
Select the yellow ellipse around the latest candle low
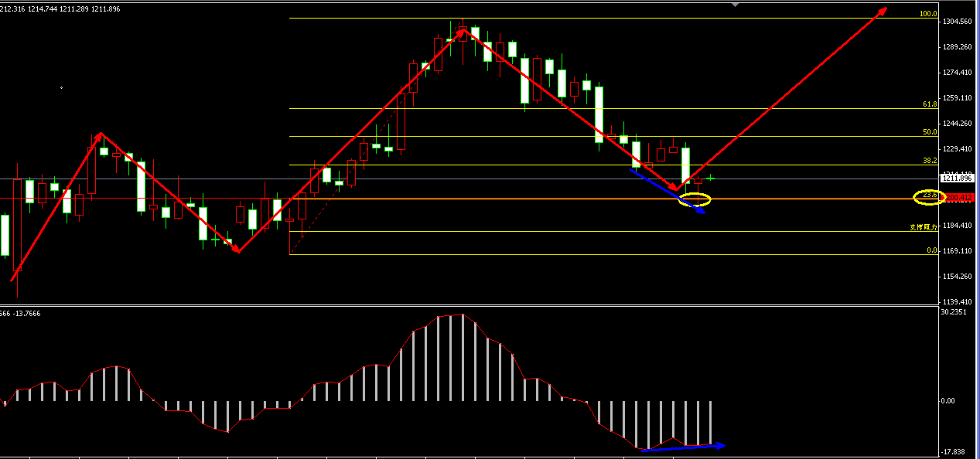694,200
